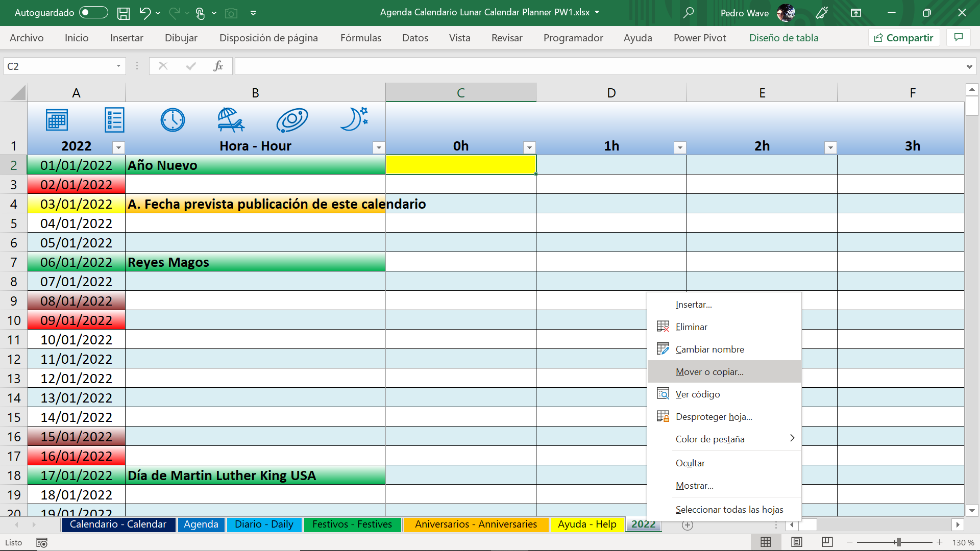Click the beach umbrella holiday icon
The image size is (980, 551).
(231, 120)
